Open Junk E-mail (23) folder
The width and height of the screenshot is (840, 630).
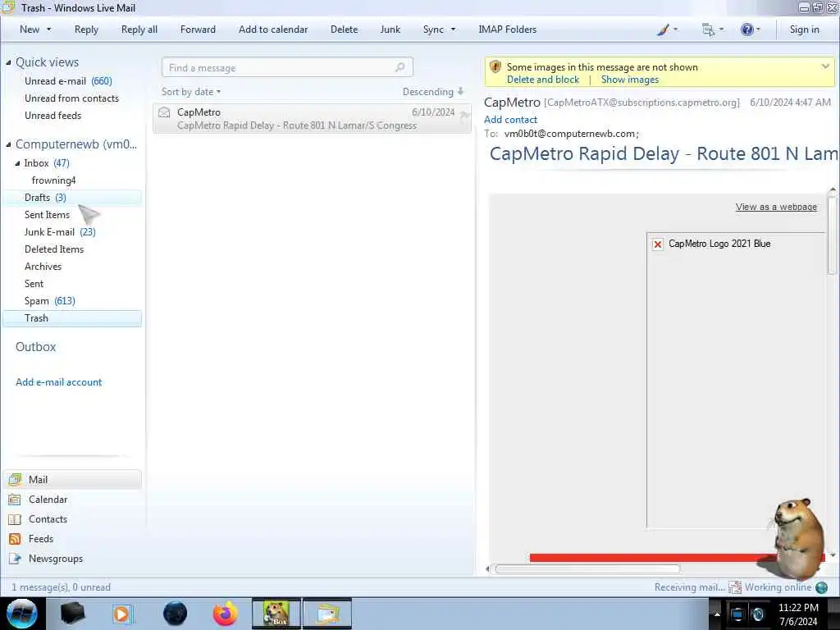click(x=59, y=232)
